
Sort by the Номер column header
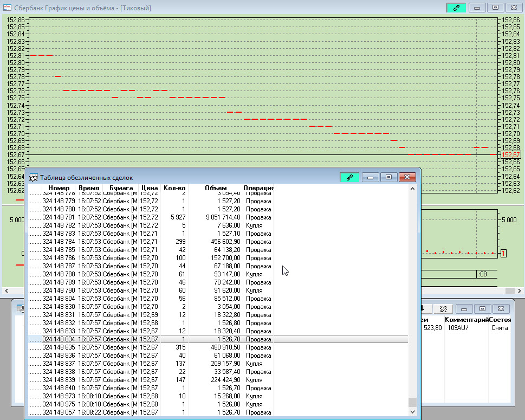(59, 188)
